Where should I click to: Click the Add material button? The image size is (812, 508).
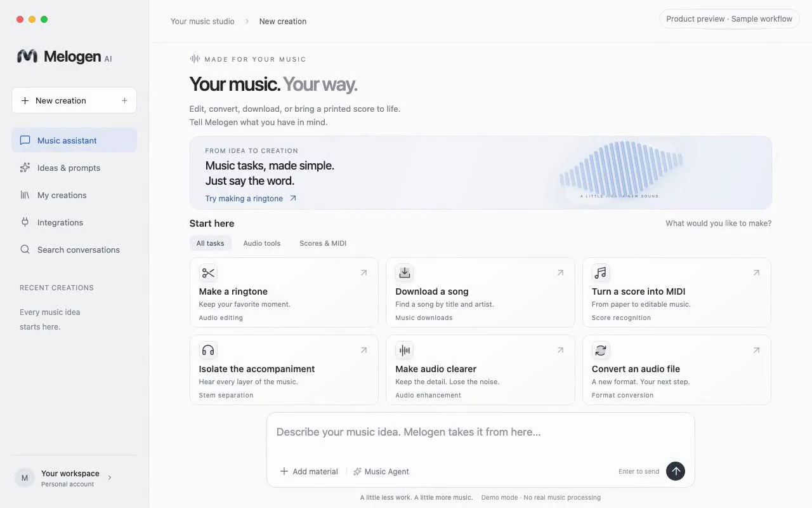[x=309, y=472]
